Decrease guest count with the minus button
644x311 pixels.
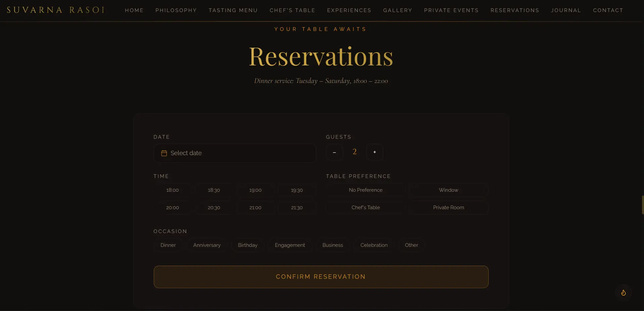(334, 152)
